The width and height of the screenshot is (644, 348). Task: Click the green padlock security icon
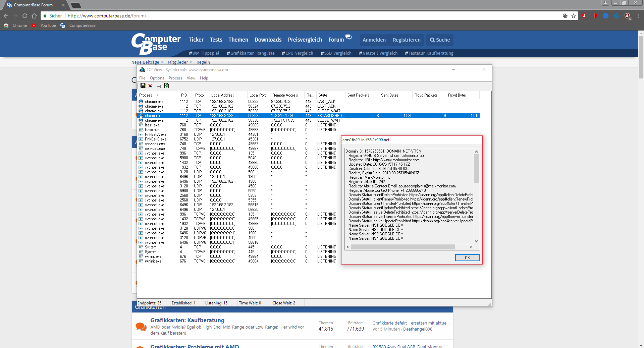(45, 16)
